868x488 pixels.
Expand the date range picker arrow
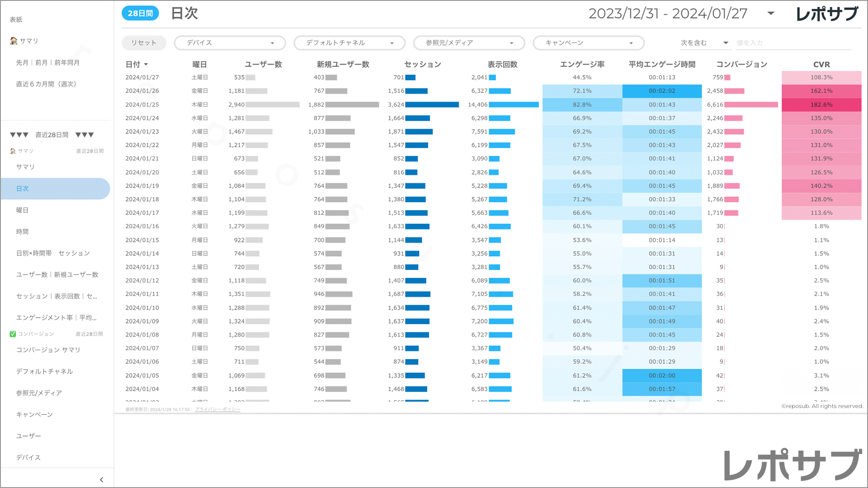[771, 14]
